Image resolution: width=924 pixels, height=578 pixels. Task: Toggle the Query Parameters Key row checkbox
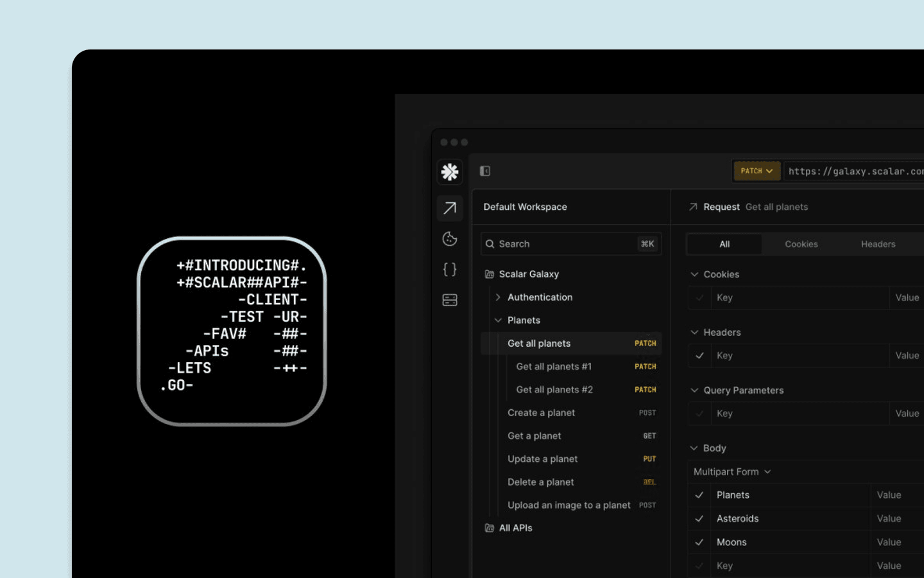pos(699,413)
